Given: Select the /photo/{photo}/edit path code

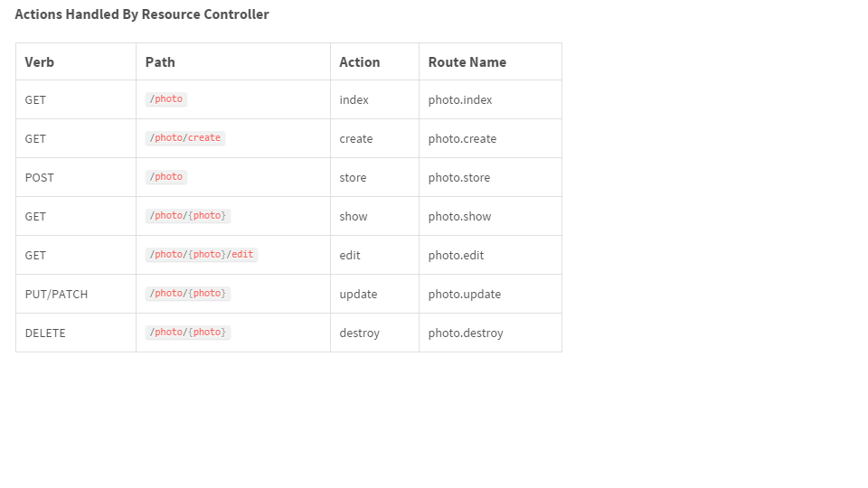Looking at the screenshot, I should click(202, 255).
